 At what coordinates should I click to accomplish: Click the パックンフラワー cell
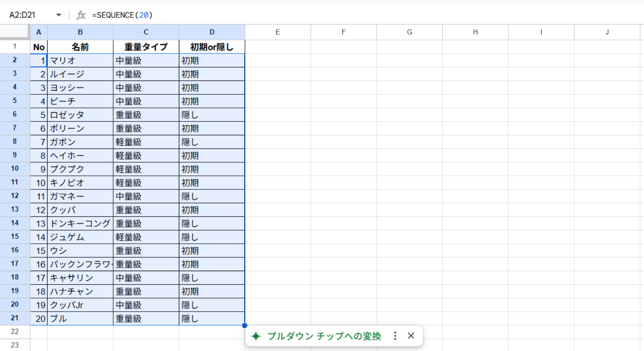[80, 264]
